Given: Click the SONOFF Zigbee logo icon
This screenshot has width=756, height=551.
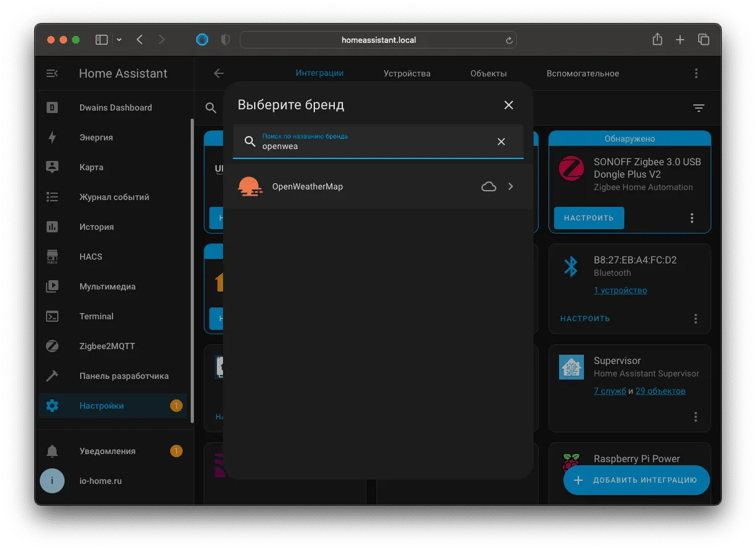Looking at the screenshot, I should coord(571,168).
